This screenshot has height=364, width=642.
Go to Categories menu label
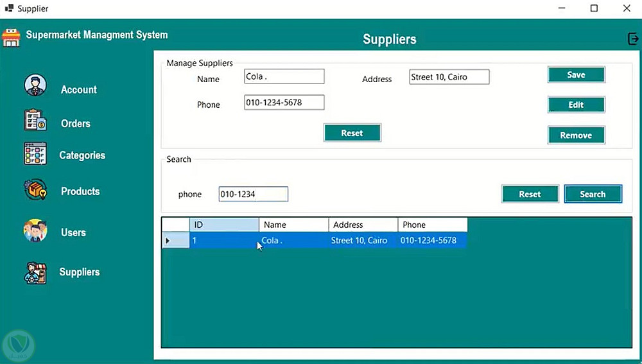pos(82,155)
